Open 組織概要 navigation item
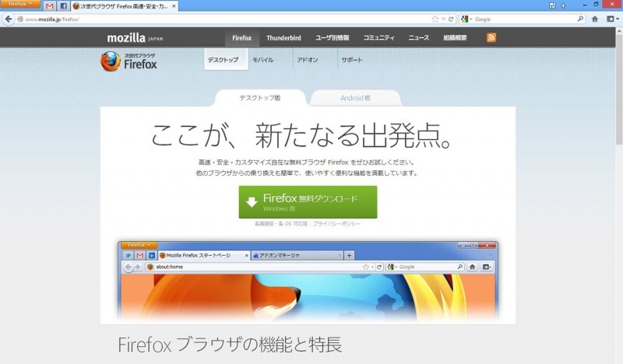 point(455,37)
